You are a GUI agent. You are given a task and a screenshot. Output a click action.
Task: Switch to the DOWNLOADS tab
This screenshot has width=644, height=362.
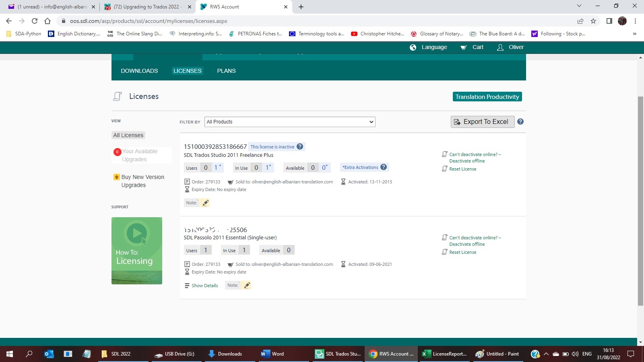point(139,71)
